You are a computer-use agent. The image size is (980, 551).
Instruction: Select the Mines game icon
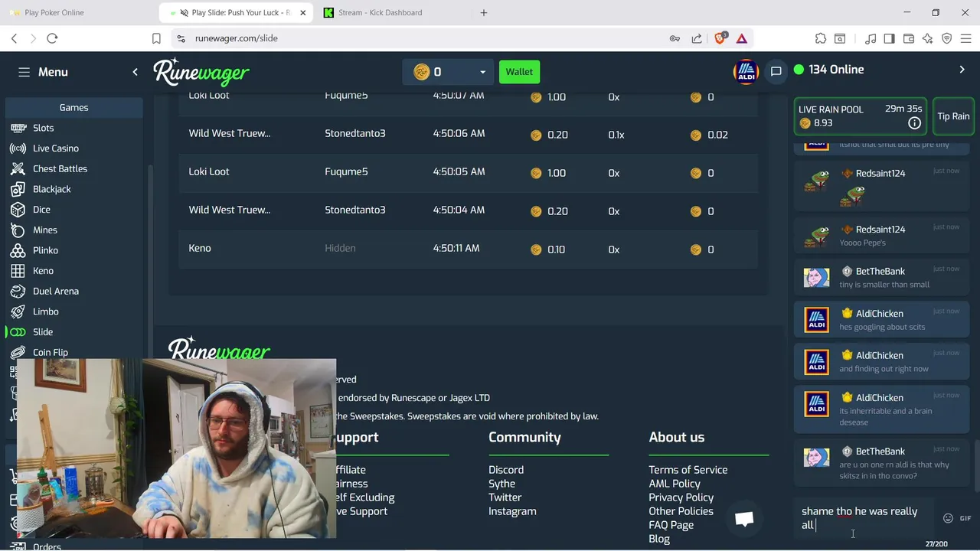pos(18,230)
